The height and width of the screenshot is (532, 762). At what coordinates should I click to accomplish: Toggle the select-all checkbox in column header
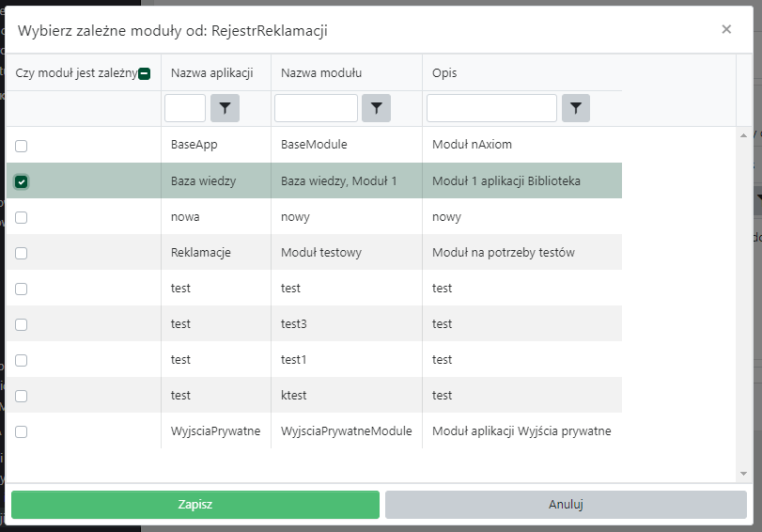pyautogui.click(x=145, y=74)
